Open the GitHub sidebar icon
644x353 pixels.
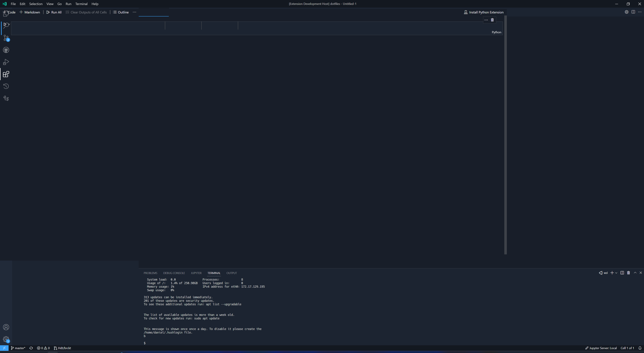(x=6, y=50)
